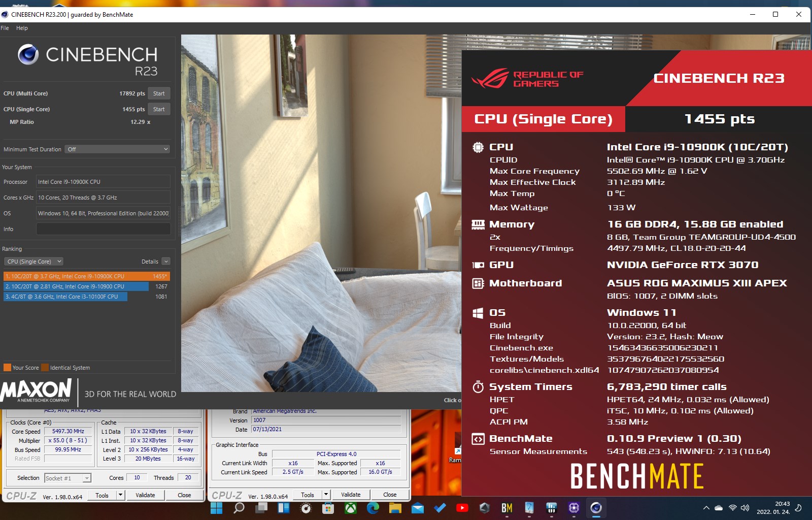The height and width of the screenshot is (520, 812).
Task: Open Microsoft Store from taskbar
Action: coord(328,508)
